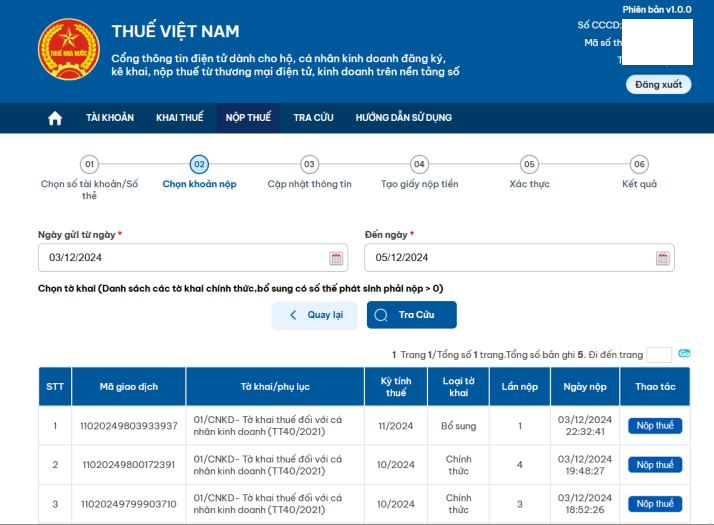714x525 pixels.
Task: Click the Tạo giấy nộp tiền step label
Action: (419, 184)
